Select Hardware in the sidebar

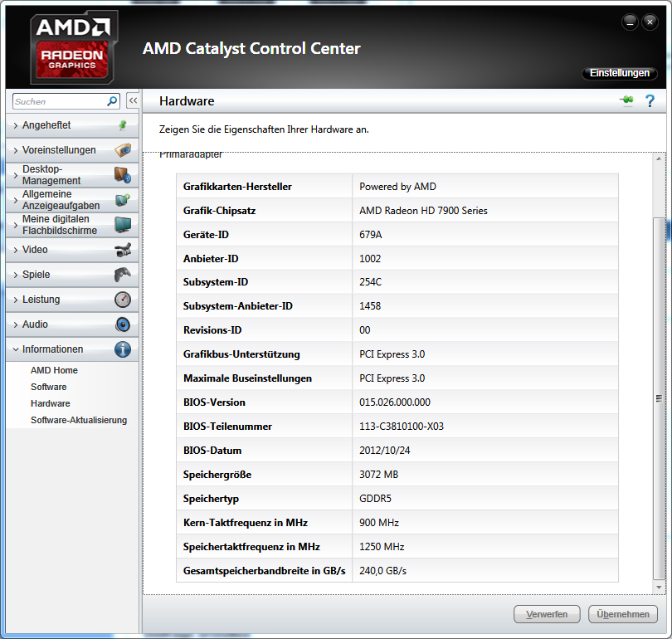pyautogui.click(x=50, y=403)
